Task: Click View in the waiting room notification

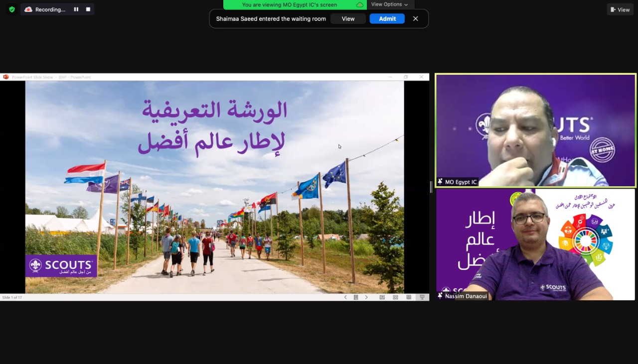Action: click(348, 19)
